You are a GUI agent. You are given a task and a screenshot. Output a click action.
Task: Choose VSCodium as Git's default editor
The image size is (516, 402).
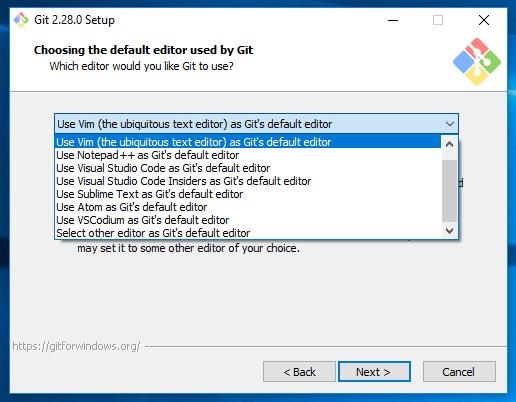pyautogui.click(x=248, y=220)
